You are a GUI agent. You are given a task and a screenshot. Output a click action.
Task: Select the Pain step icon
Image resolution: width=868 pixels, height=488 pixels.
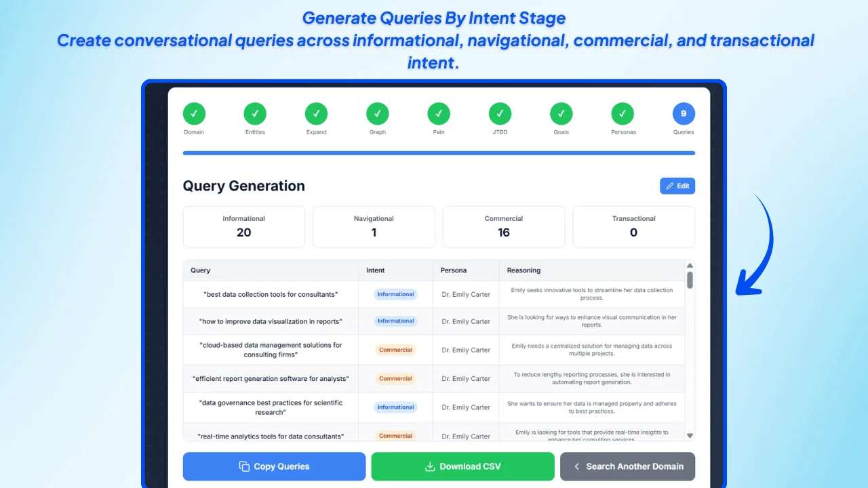point(438,113)
